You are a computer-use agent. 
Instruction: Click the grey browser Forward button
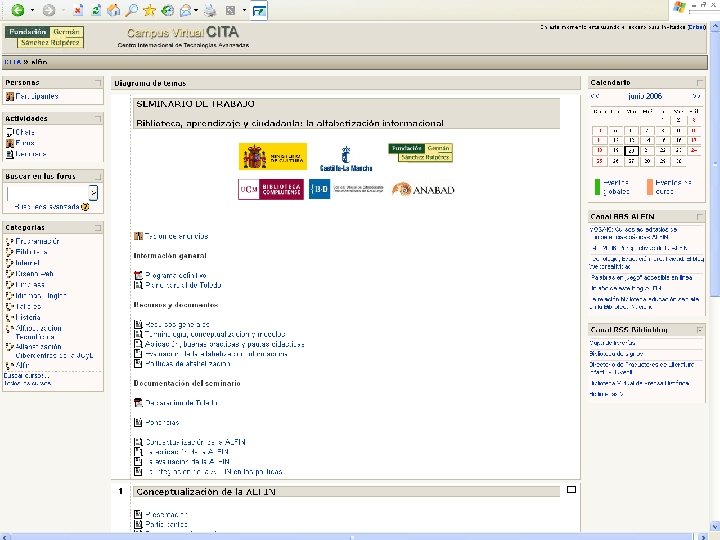pos(49,10)
